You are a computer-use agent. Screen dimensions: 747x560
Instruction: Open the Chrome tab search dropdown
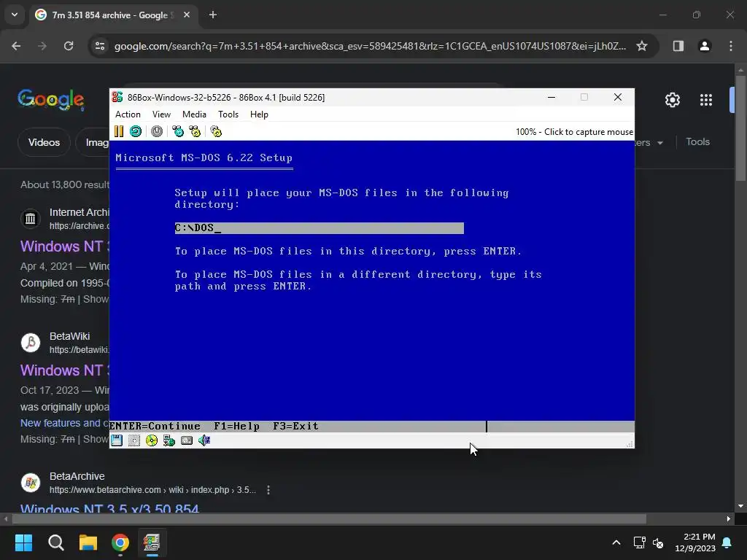pos(15,15)
